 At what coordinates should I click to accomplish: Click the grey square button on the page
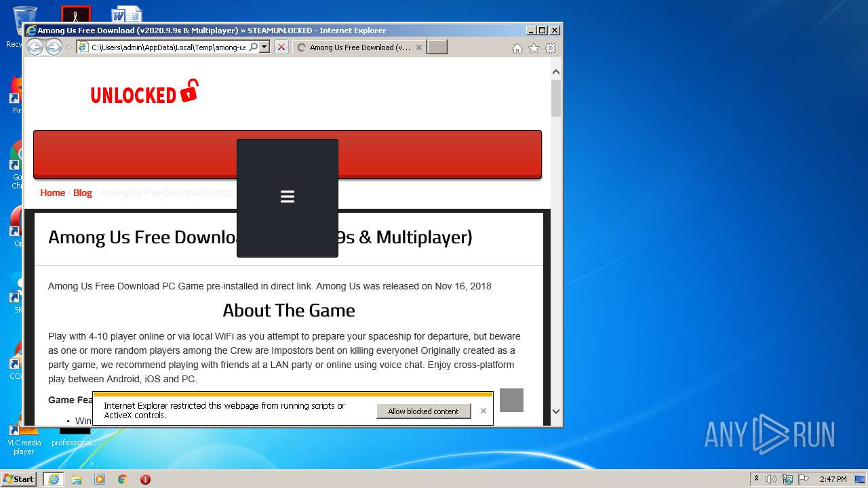pos(511,400)
